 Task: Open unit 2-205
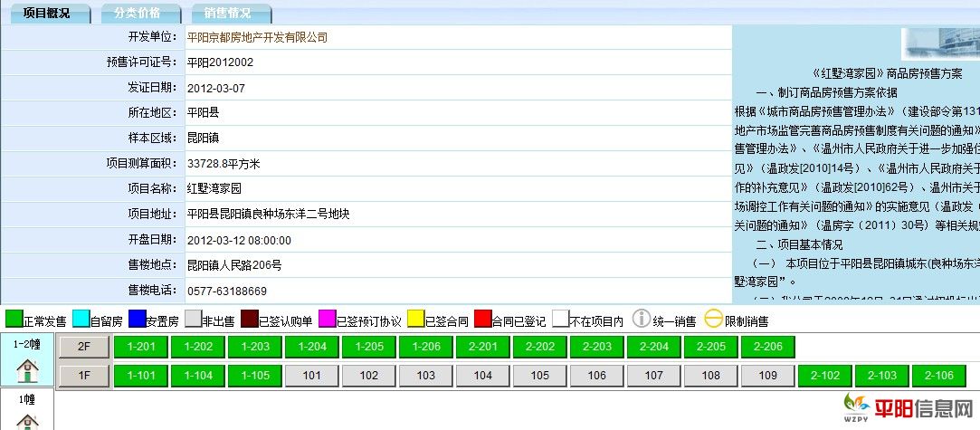711,347
